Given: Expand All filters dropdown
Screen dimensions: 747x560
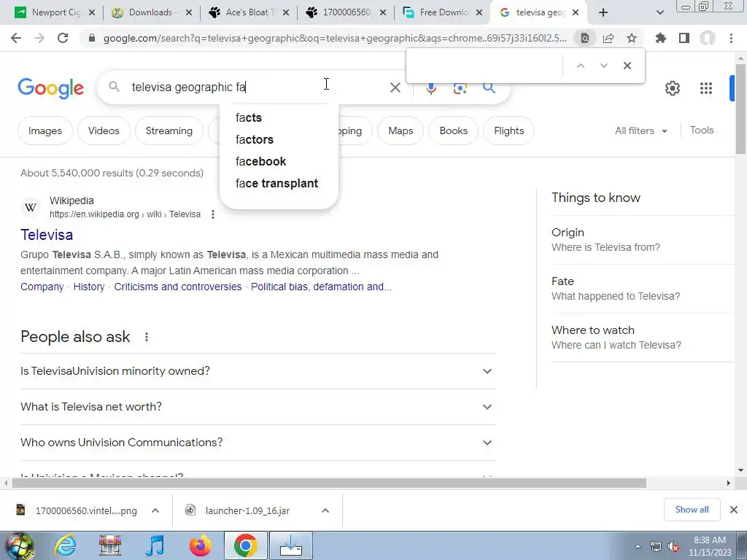Looking at the screenshot, I should pyautogui.click(x=640, y=131).
